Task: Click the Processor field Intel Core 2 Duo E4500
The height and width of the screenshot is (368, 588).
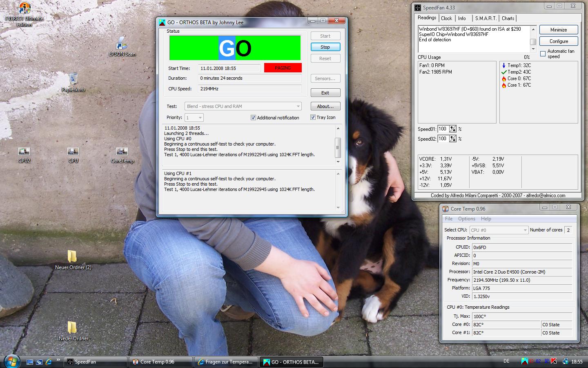Action: pyautogui.click(x=522, y=272)
